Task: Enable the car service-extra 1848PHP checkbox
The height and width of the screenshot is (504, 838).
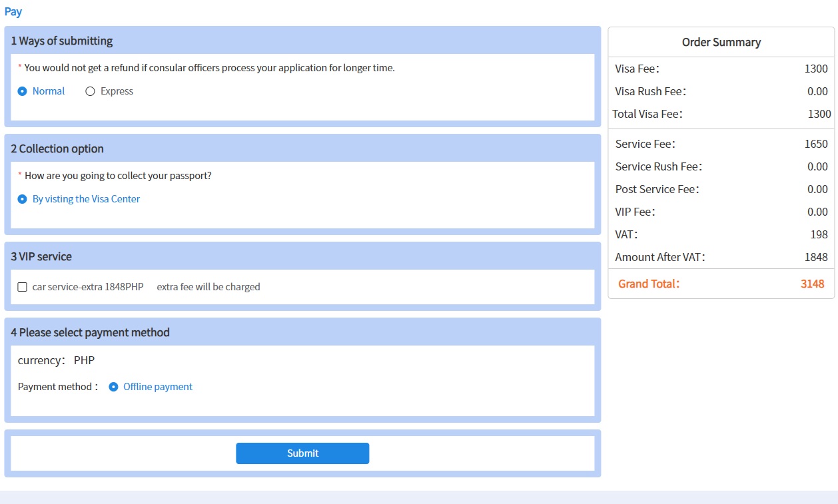Action: [x=23, y=287]
